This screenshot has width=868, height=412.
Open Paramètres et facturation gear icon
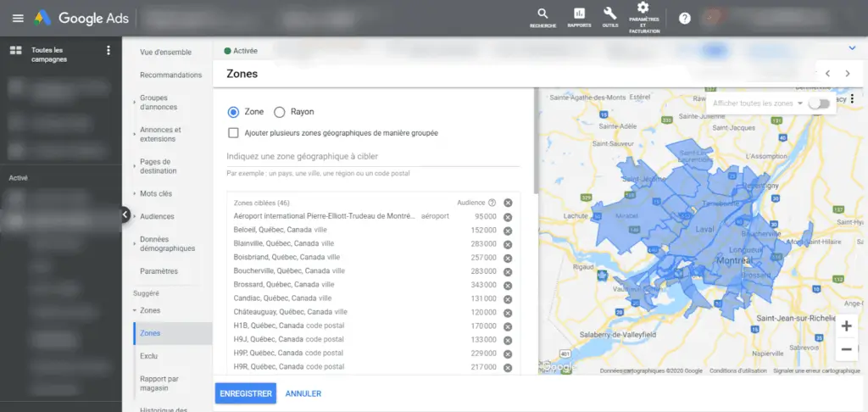[x=643, y=8]
